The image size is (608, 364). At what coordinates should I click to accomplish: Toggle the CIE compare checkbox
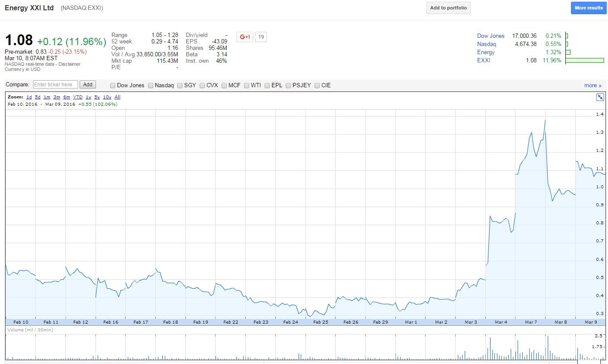317,86
